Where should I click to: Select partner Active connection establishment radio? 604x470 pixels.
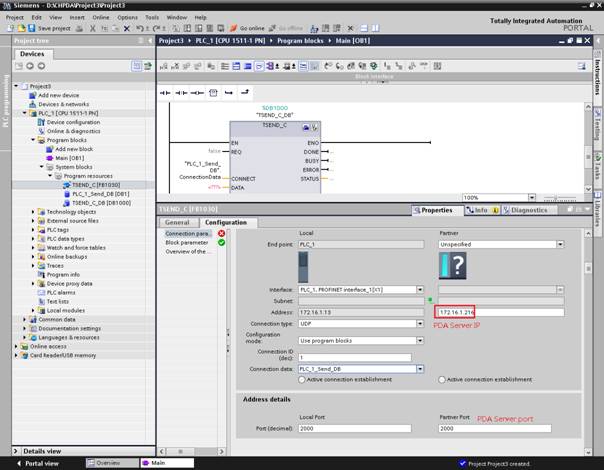click(x=441, y=380)
